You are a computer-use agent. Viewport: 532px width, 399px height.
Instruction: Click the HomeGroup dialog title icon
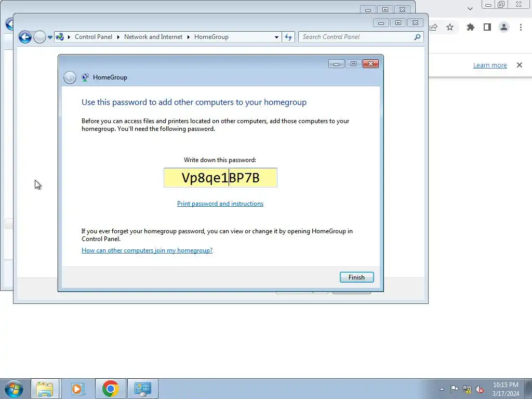[x=85, y=77]
